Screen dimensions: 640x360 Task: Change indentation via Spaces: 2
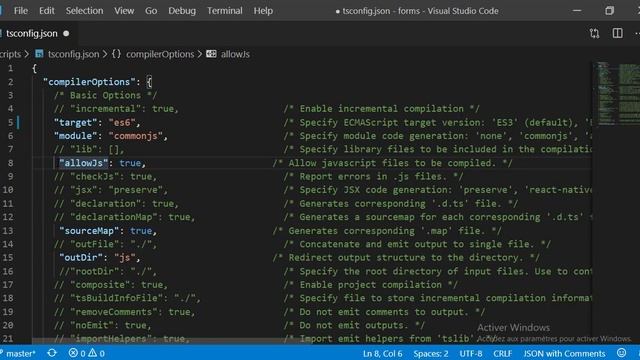pyautogui.click(x=431, y=353)
